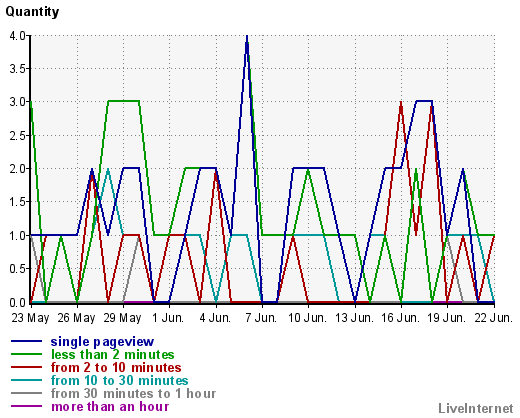Click the '0.5' y-axis value
520x418 pixels.
tap(18, 269)
